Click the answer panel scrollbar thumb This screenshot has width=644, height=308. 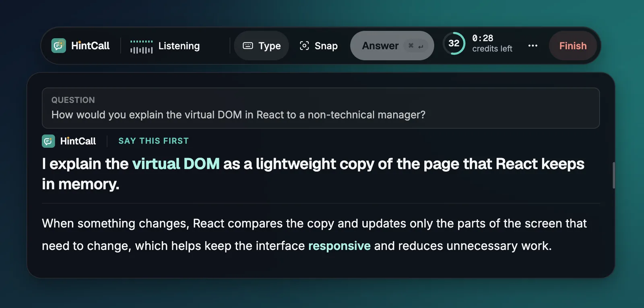(614, 175)
